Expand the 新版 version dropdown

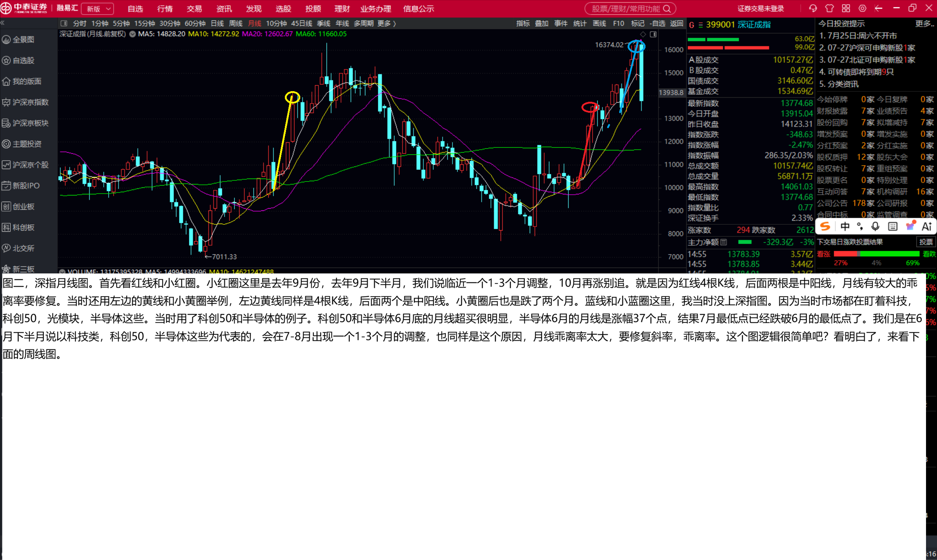(97, 9)
